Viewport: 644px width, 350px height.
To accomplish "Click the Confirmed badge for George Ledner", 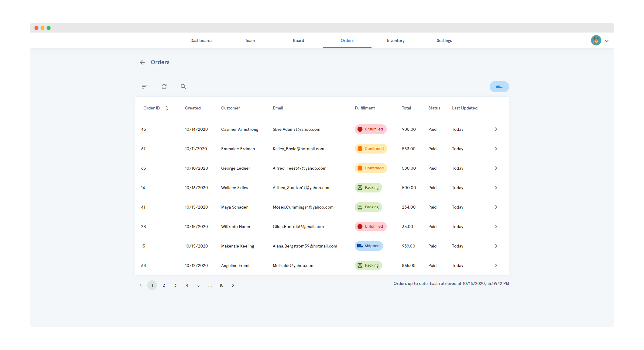I will pyautogui.click(x=371, y=168).
